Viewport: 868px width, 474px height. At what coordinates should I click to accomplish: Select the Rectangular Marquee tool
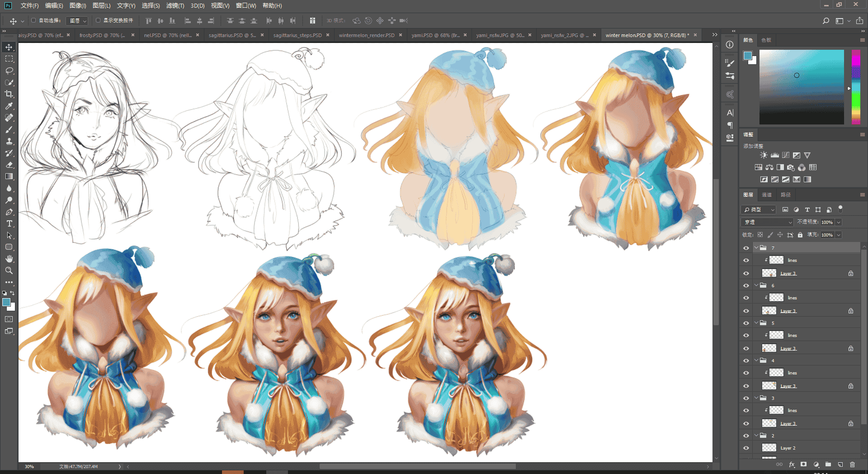(9, 59)
